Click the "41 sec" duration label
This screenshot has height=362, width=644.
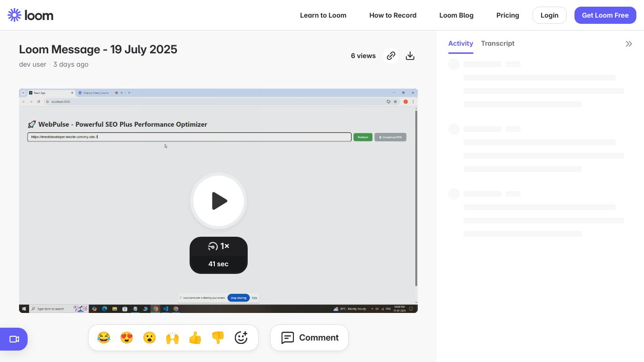(x=219, y=264)
